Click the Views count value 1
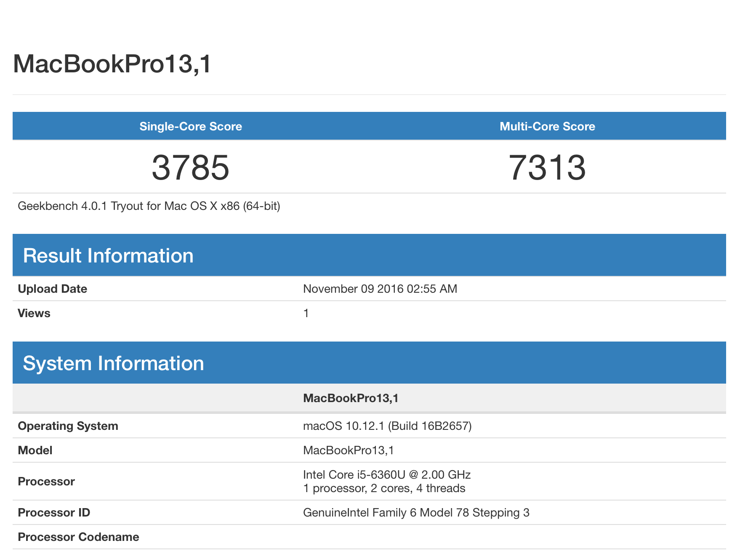Image resolution: width=756 pixels, height=551 pixels. click(306, 313)
